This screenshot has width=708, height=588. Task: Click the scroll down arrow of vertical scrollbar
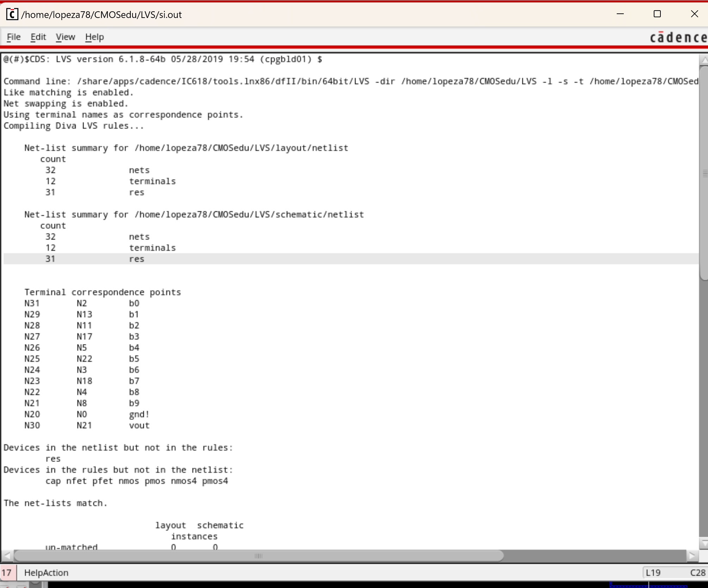704,544
